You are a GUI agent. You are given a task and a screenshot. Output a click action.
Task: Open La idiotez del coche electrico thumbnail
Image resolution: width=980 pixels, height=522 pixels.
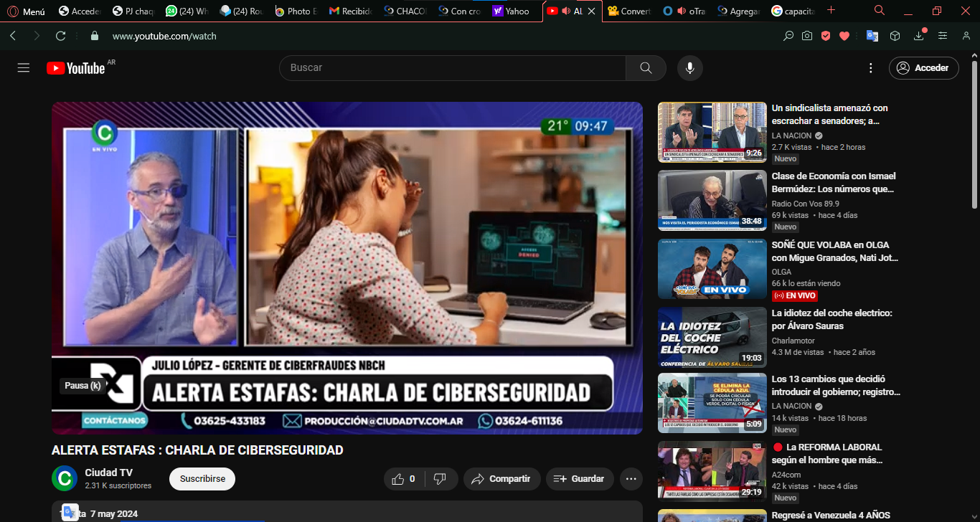(x=712, y=337)
